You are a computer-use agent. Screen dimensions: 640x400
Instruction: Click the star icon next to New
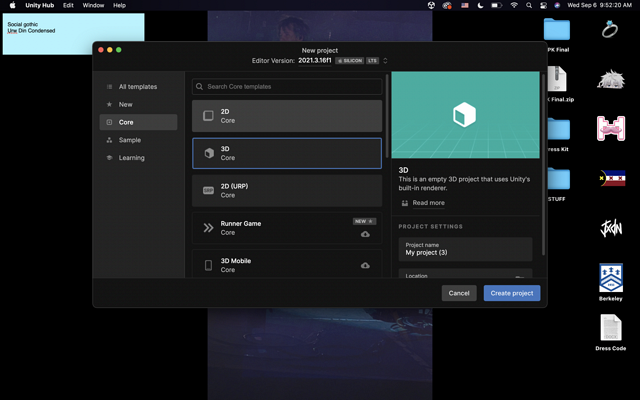(109, 104)
